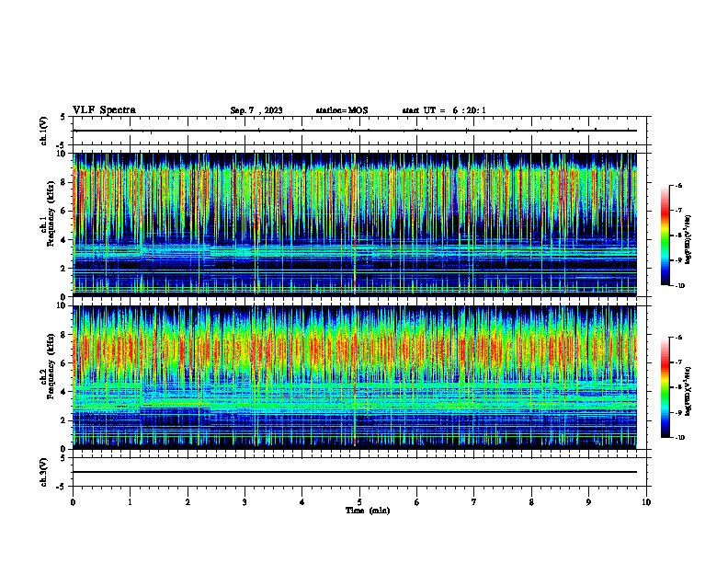This screenshot has height=563, width=728.
Task: Click the 'ch.1(V)' waveform axis label
Action: (x=44, y=131)
